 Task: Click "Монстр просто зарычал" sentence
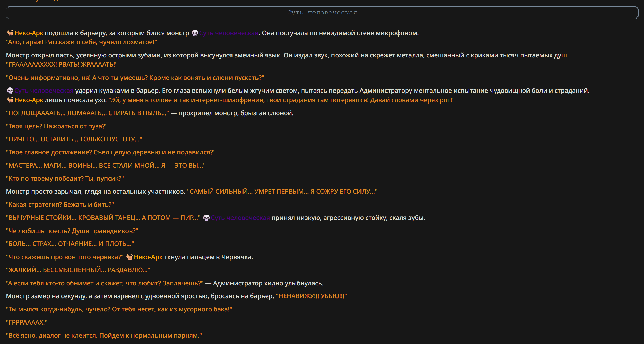[x=96, y=192]
